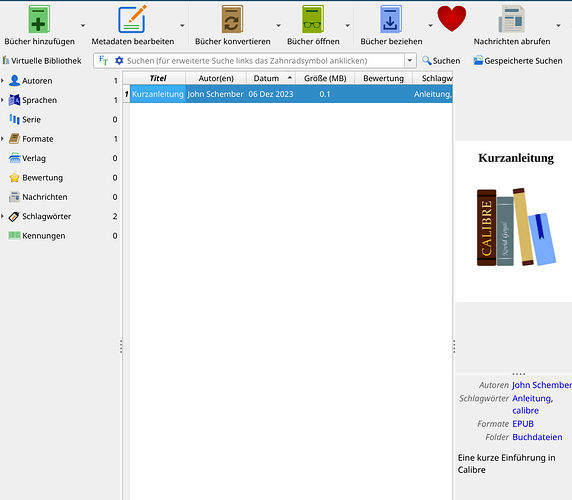The height and width of the screenshot is (500, 572).
Task: Click the Kurzanleitung book cover thumbnail
Action: [516, 227]
